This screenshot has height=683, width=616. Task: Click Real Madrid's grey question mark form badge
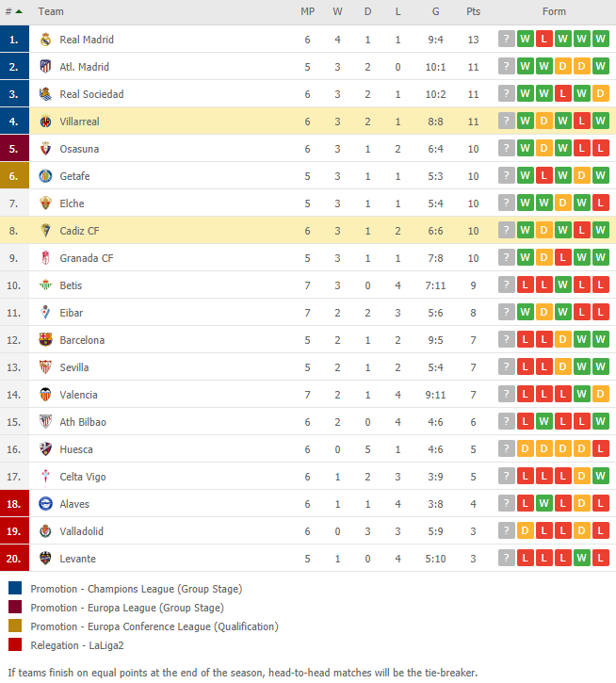[506, 40]
